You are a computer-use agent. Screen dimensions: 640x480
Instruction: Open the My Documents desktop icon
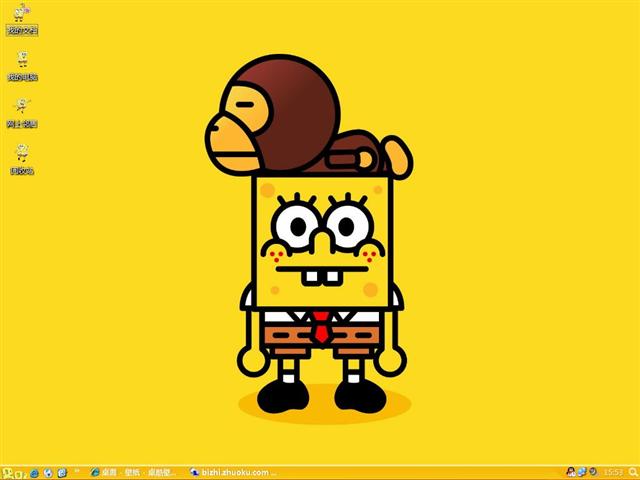(x=21, y=19)
